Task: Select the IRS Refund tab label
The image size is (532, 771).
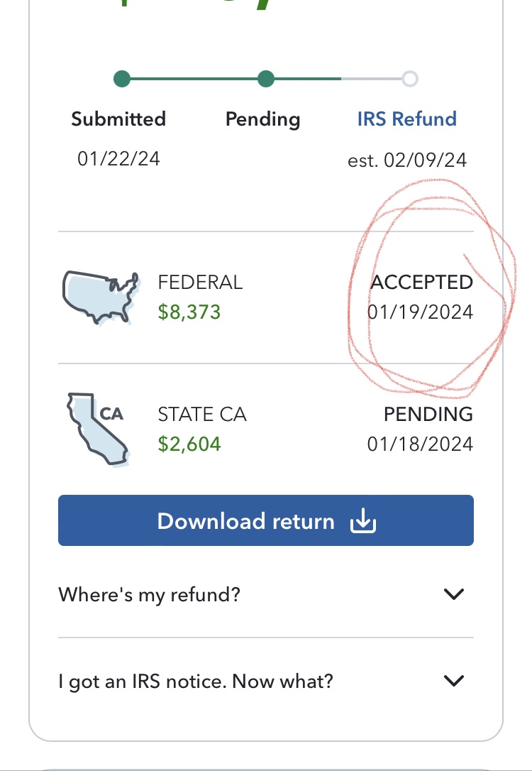Action: (x=406, y=119)
